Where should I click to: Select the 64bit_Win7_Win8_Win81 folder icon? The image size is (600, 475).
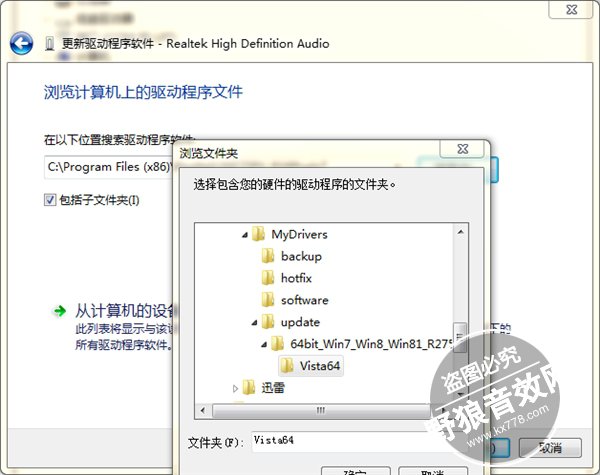tap(278, 344)
